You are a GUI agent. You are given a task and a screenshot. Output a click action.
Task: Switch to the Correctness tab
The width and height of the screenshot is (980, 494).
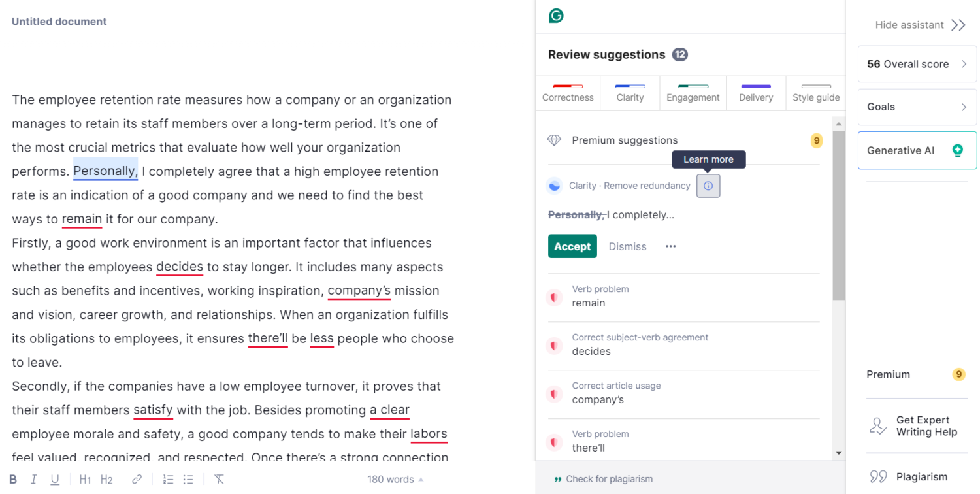pyautogui.click(x=568, y=93)
